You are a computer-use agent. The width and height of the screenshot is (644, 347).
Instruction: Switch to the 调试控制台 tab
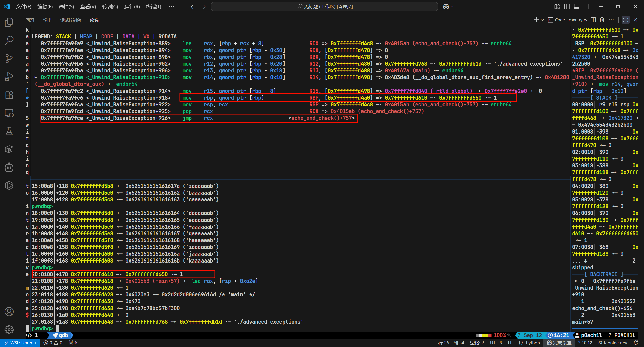[x=71, y=20]
